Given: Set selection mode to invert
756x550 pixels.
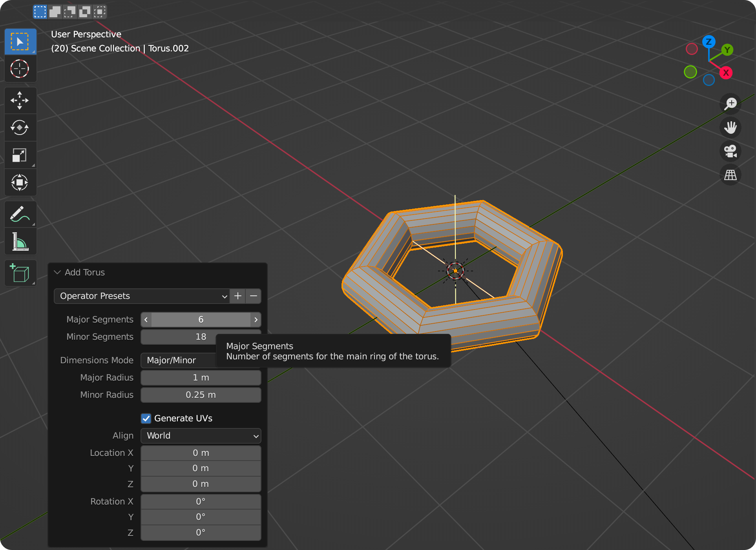Looking at the screenshot, I should coord(85,12).
